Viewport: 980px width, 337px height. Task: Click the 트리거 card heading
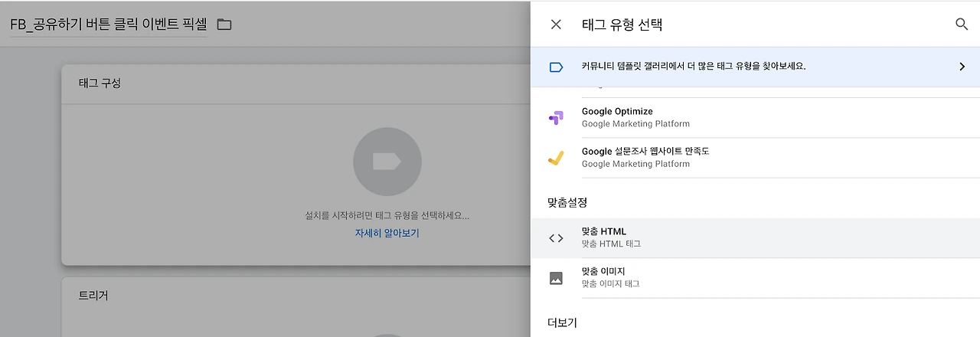point(93,295)
